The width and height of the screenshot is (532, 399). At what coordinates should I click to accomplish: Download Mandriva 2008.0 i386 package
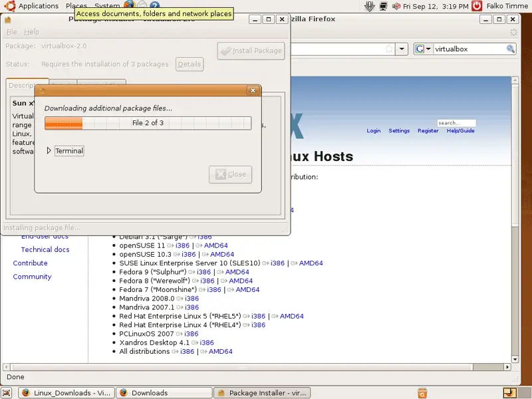pyautogui.click(x=192, y=298)
